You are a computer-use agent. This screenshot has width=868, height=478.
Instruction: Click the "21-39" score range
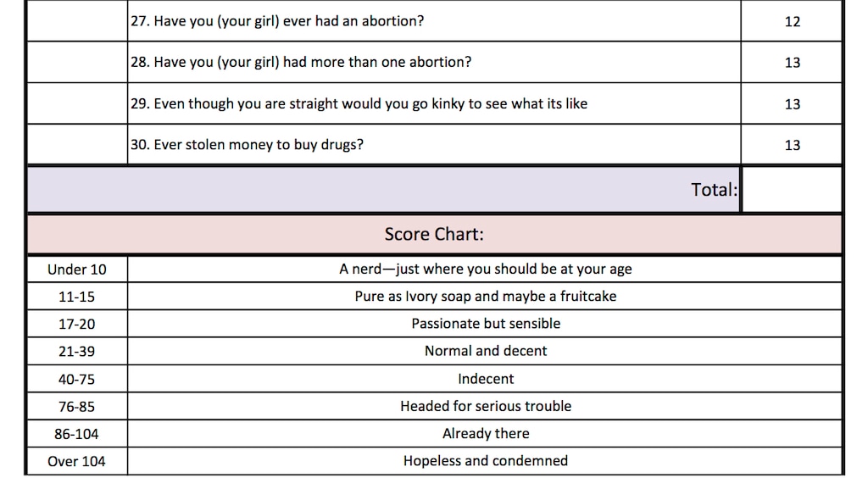[77, 351]
